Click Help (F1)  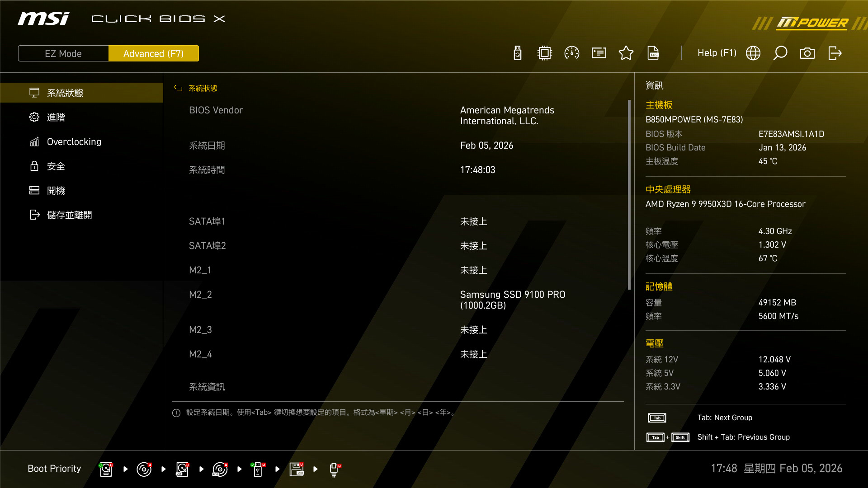pyautogui.click(x=717, y=53)
